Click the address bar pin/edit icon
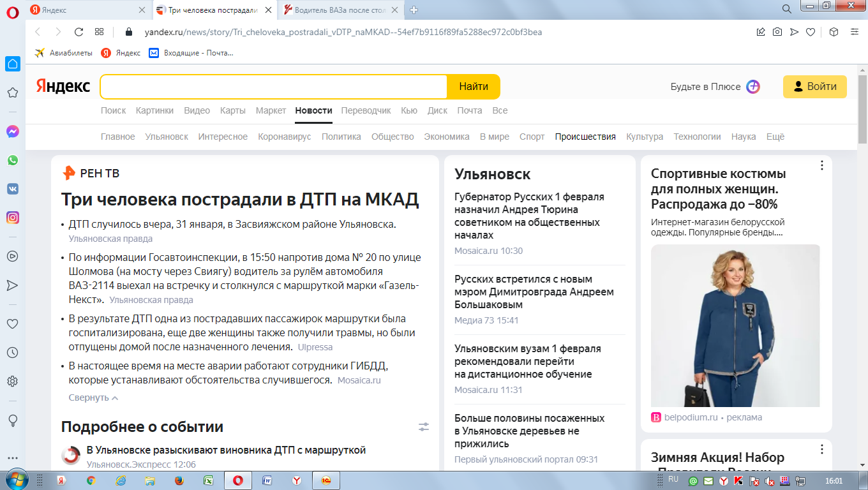Image resolution: width=868 pixels, height=490 pixels. [x=761, y=32]
